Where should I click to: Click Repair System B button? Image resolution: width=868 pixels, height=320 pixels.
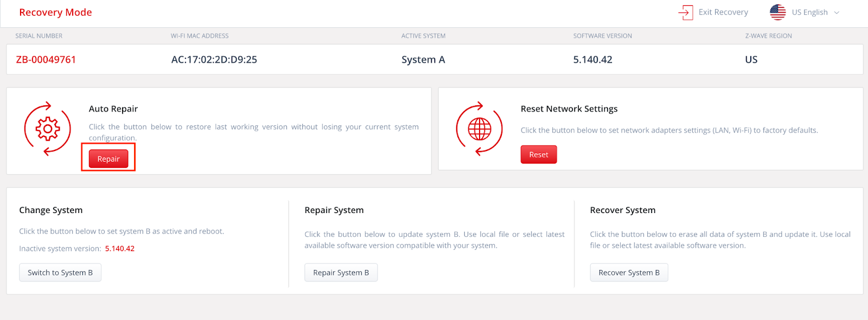[x=341, y=273]
